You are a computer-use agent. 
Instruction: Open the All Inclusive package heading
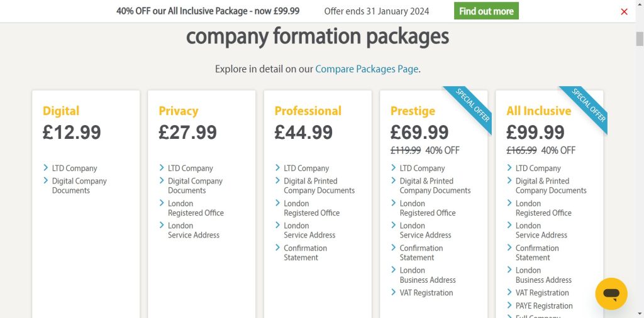538,111
